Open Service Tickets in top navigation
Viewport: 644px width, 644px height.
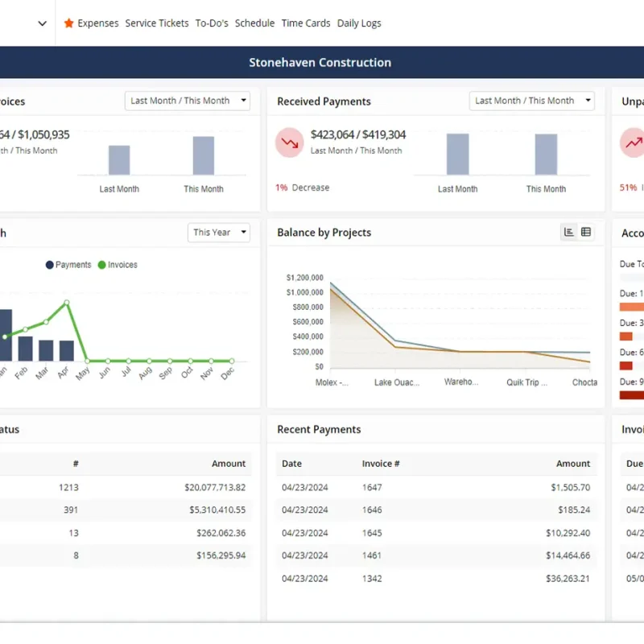click(x=157, y=23)
